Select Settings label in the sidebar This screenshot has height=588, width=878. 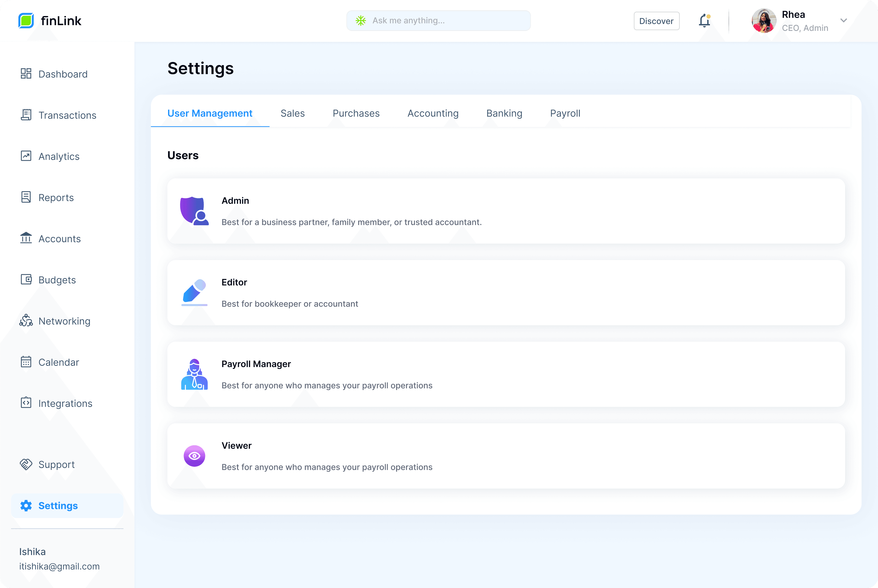click(58, 505)
